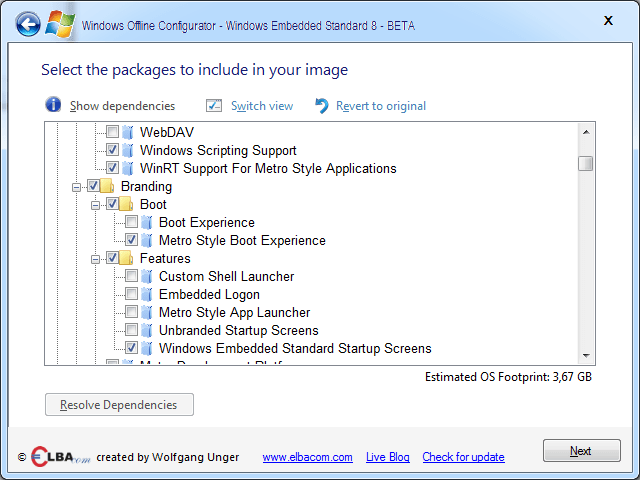
Task: Open the www.elbacom.com link
Action: click(307, 457)
